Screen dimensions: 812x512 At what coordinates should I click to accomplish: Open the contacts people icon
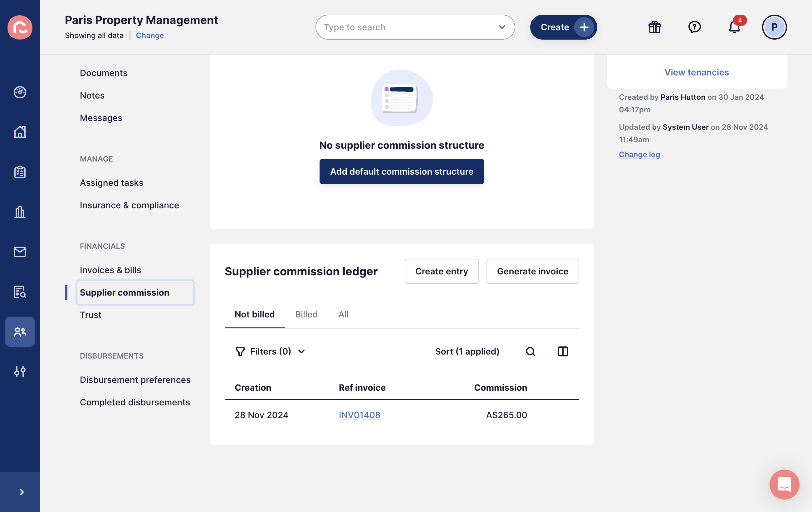[x=20, y=332]
